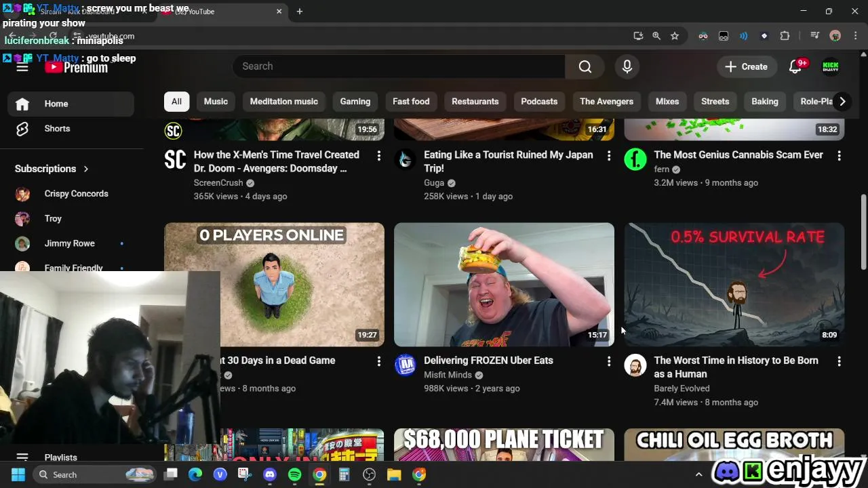868x488 pixels.
Task: Select the Restaurants chip
Action: coord(475,102)
